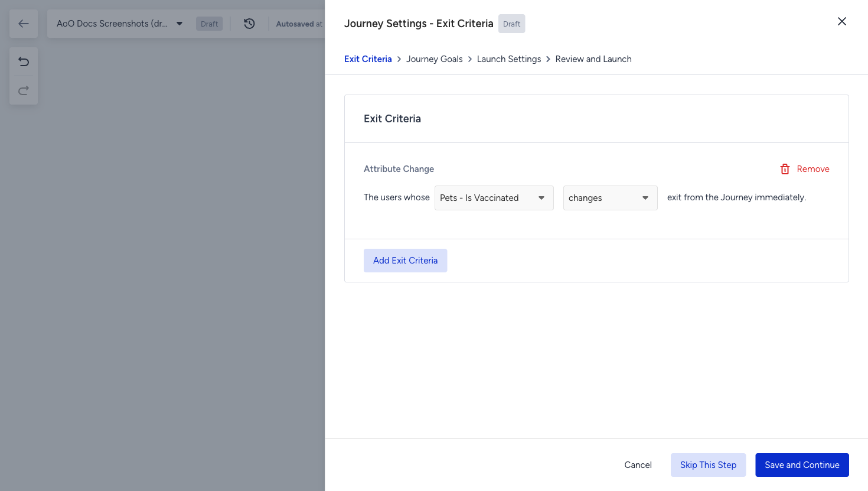Click the Exit Criteria card heading
The image size is (868, 491).
coord(393,119)
